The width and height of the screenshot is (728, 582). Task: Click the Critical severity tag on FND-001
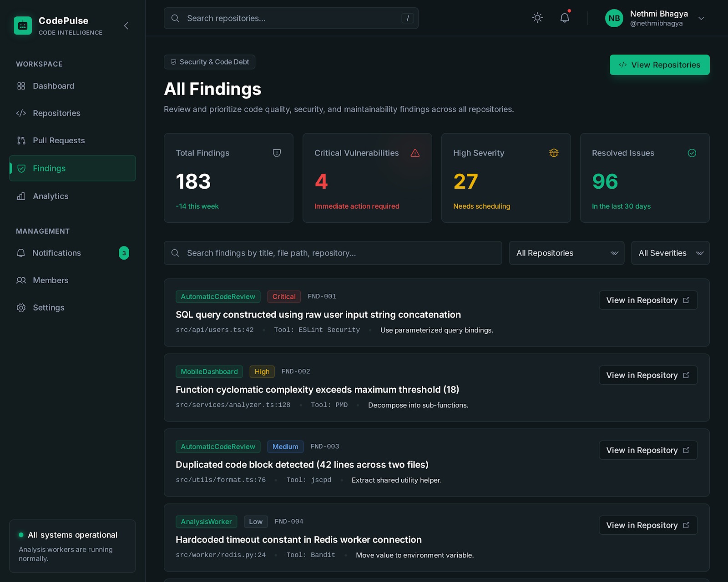coord(284,296)
